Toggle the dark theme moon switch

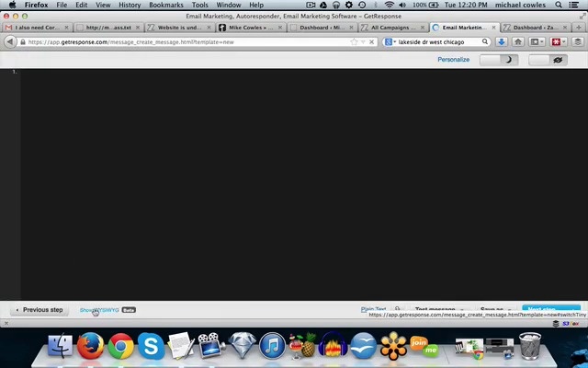[499, 60]
